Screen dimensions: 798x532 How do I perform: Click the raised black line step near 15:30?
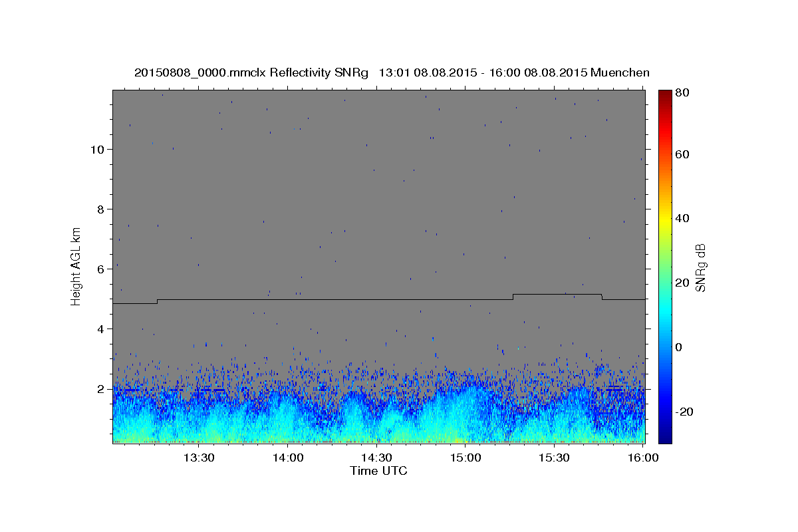click(557, 294)
